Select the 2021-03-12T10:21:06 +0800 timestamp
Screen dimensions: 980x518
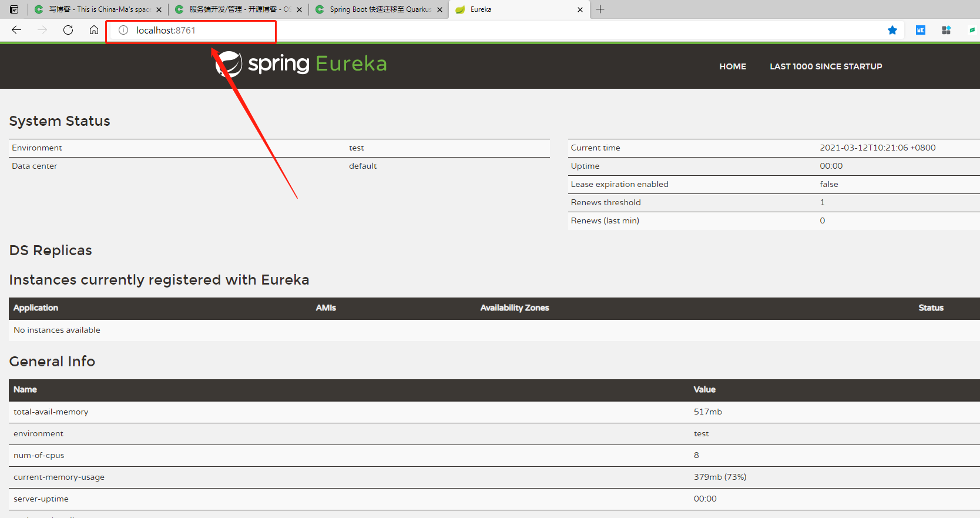pyautogui.click(x=878, y=148)
